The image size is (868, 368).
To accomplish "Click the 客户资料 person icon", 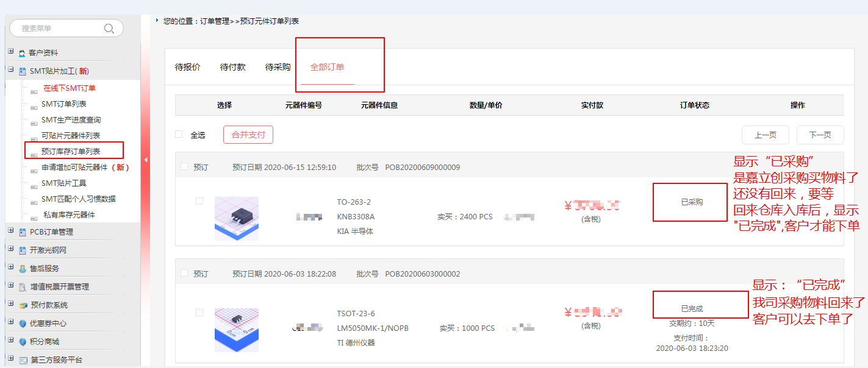I will click(22, 53).
